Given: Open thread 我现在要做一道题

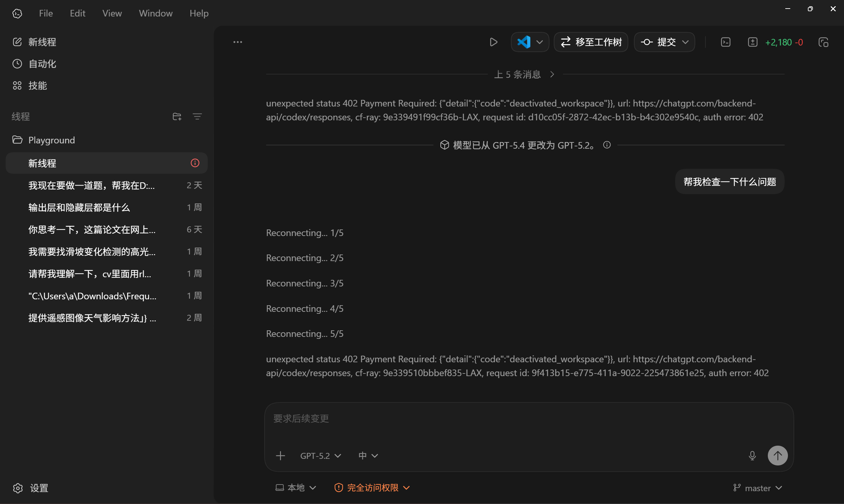Looking at the screenshot, I should [107, 185].
